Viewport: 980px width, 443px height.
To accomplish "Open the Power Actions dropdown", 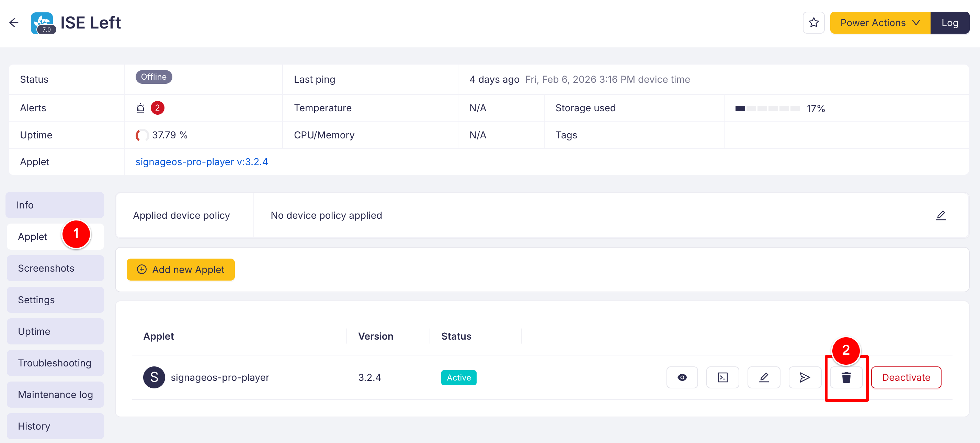I will [x=880, y=23].
